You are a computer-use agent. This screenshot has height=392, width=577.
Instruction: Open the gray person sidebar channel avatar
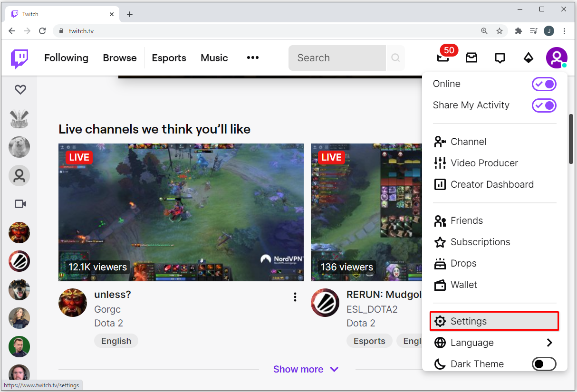(19, 176)
